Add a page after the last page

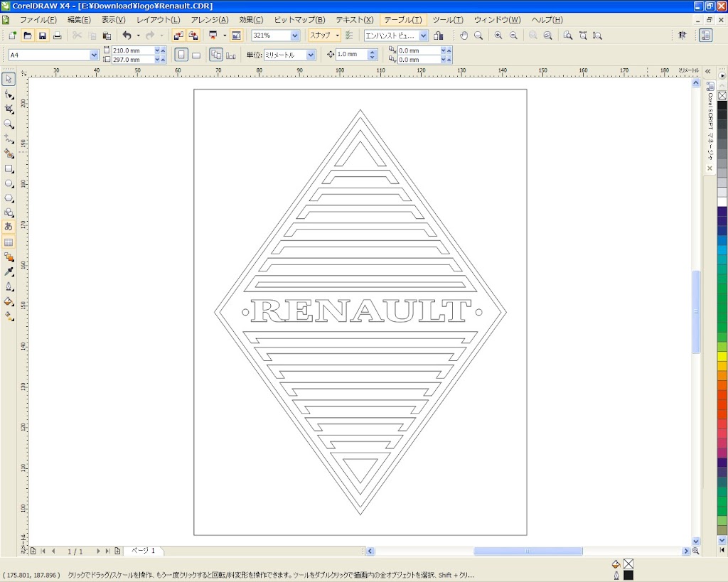[x=117, y=551]
